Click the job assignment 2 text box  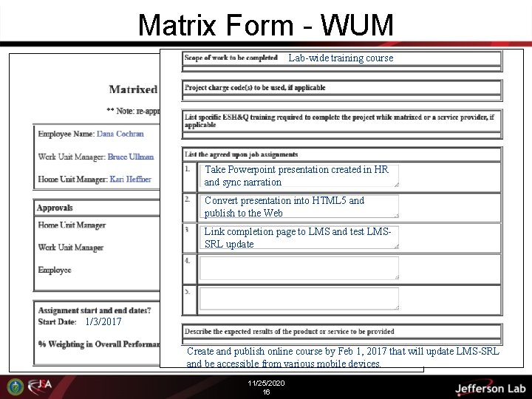[299, 206]
